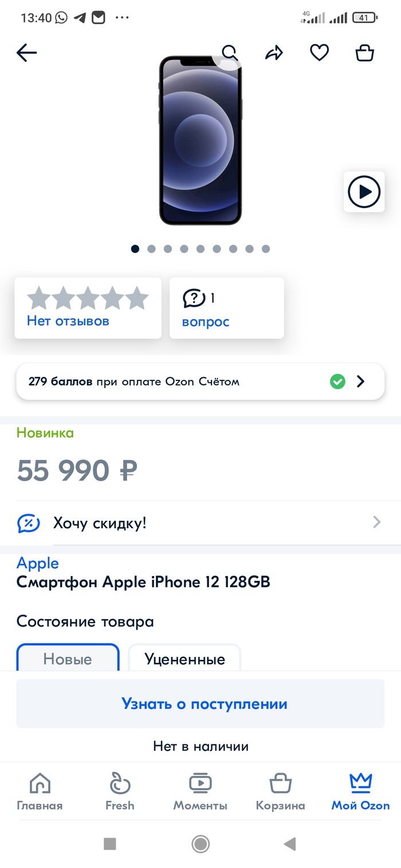The image size is (401, 868).
Task: Open the Нет отзывов reviews card
Action: [88, 308]
